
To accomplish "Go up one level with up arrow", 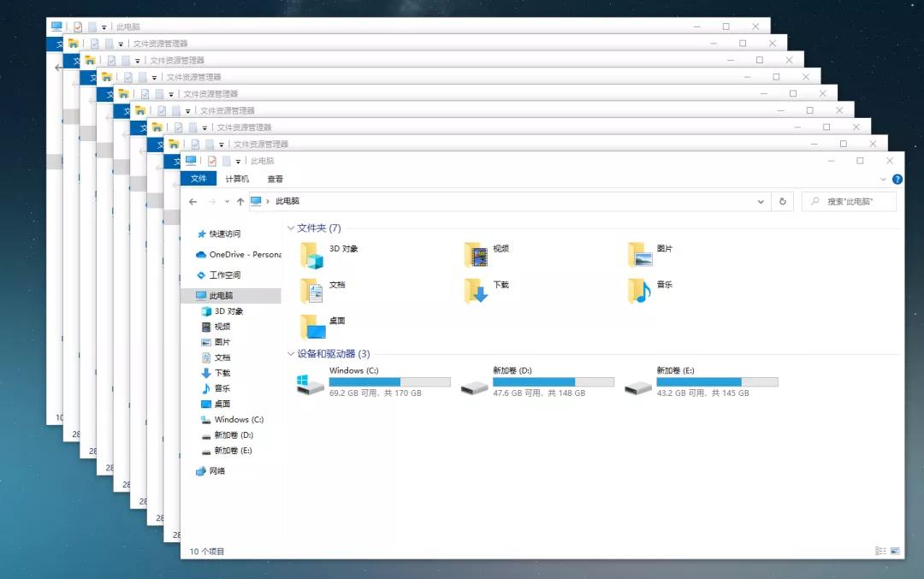I will (x=240, y=202).
